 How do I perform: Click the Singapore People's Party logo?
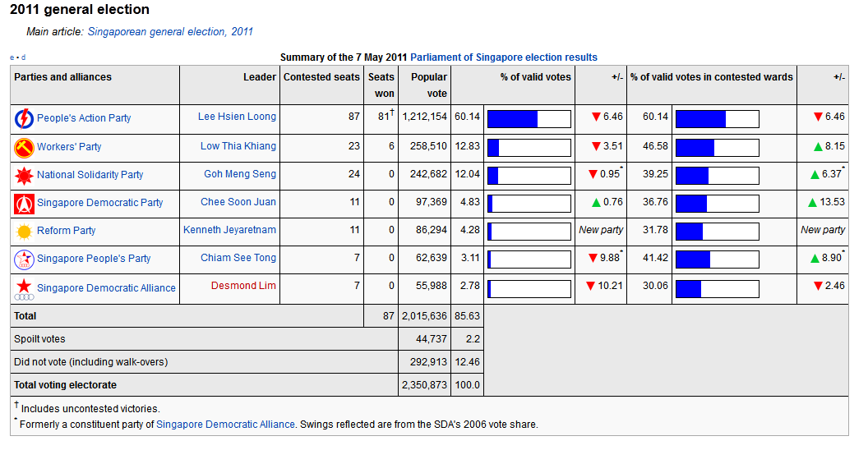point(24,259)
